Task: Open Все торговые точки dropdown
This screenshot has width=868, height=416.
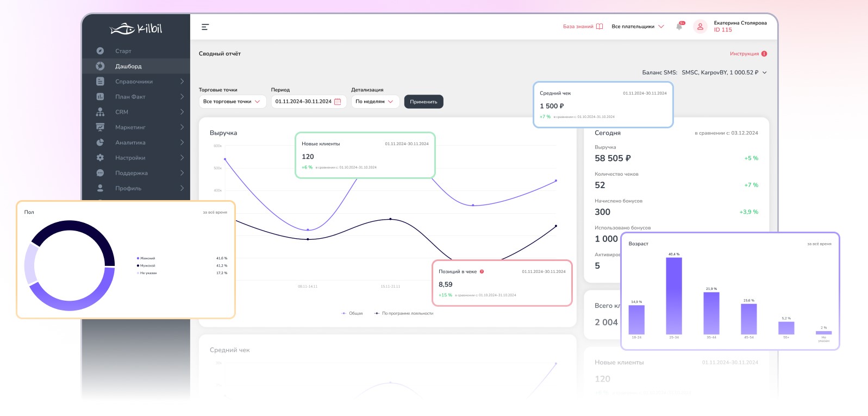Action: (x=232, y=102)
